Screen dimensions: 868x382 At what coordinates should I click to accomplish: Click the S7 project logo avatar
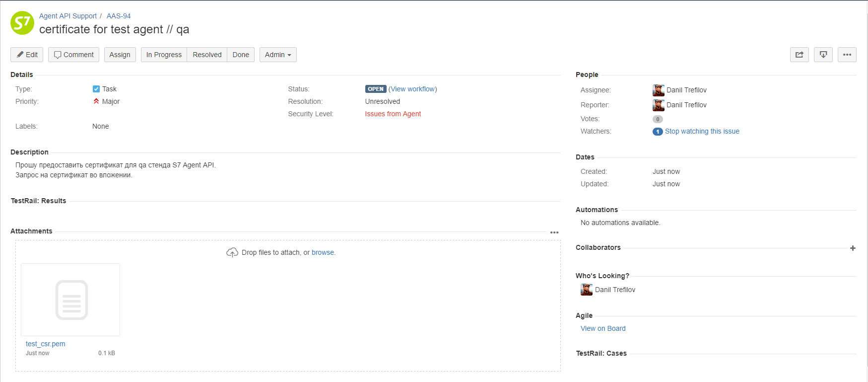click(x=22, y=23)
